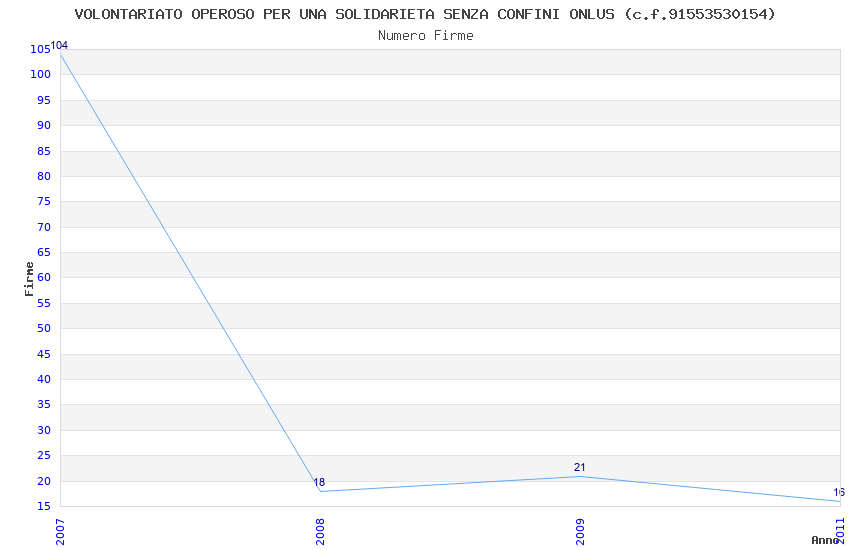Click the 85 y-axis tick label
The image size is (850, 550).
click(x=44, y=151)
